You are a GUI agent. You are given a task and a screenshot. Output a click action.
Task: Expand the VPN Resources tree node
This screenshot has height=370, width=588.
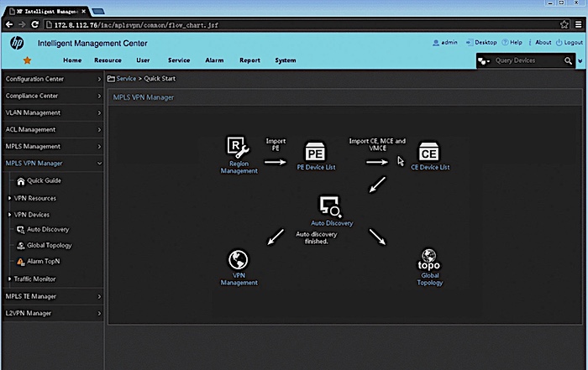pyautogui.click(x=9, y=198)
